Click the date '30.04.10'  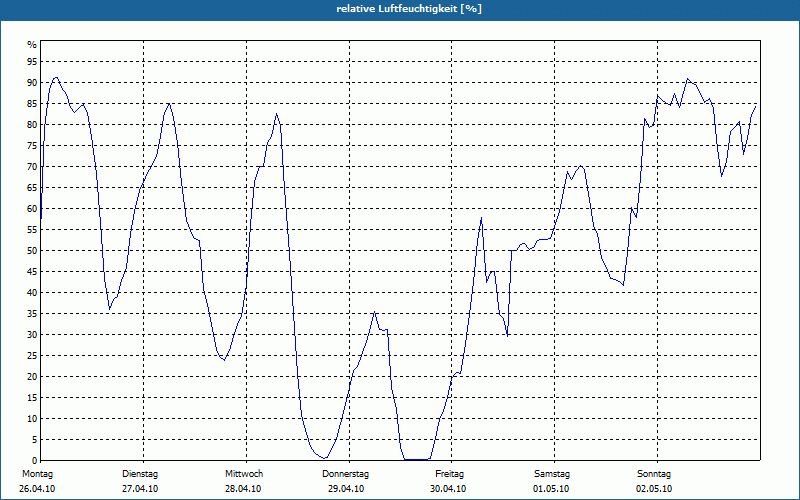(x=448, y=489)
